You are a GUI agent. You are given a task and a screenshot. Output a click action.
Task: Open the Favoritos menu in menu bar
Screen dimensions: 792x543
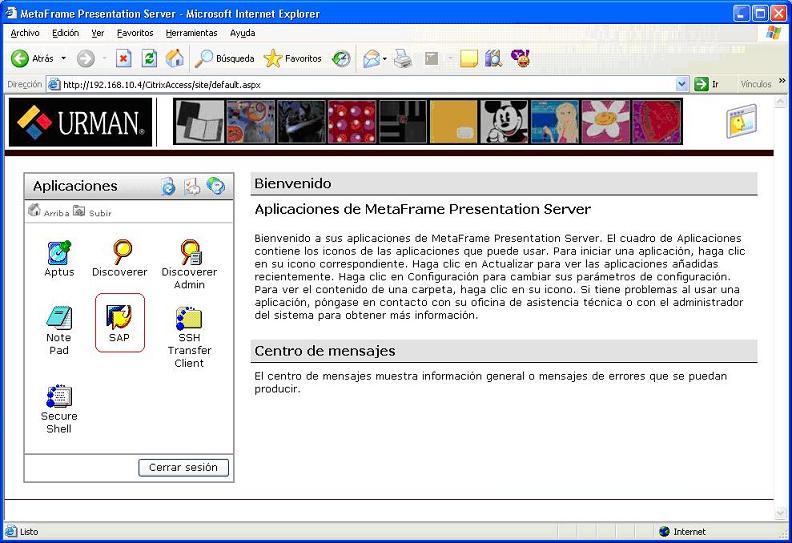pyautogui.click(x=135, y=33)
